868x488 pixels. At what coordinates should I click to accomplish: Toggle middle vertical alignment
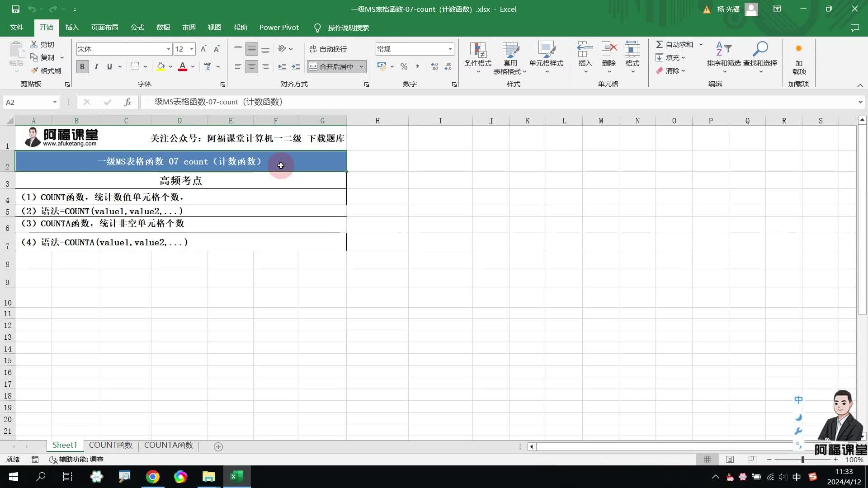pos(252,49)
